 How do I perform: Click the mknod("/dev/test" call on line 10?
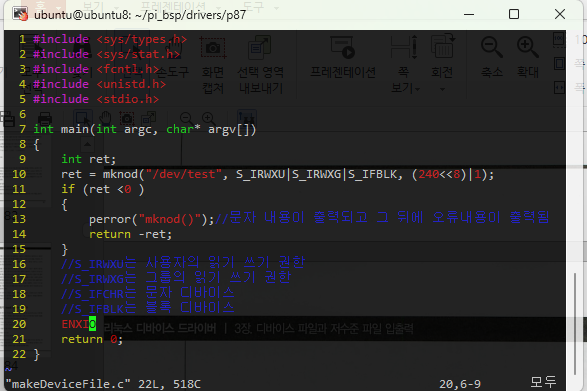tap(278, 175)
